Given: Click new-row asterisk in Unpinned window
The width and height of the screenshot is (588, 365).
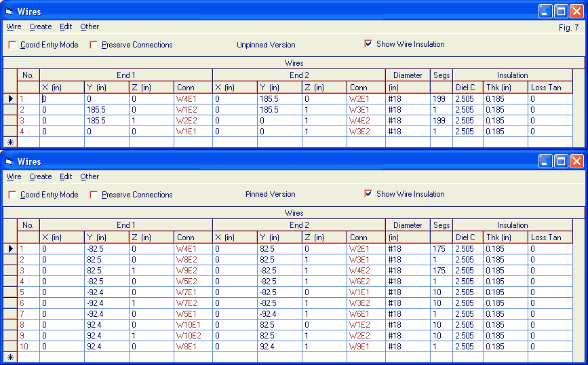Looking at the screenshot, I should 10,142.
